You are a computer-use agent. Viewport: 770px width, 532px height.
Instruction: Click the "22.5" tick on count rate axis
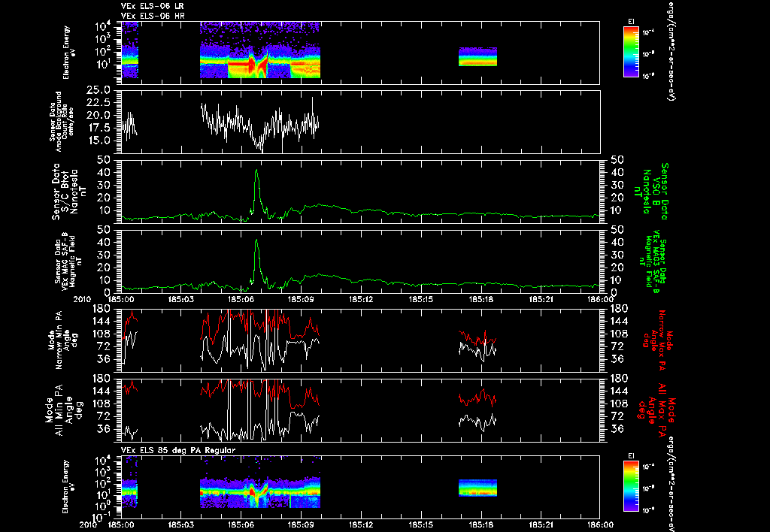[x=99, y=103]
